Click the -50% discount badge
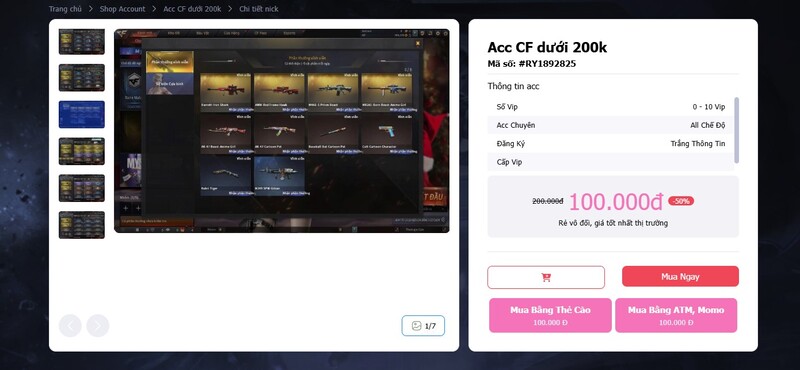 (x=681, y=201)
